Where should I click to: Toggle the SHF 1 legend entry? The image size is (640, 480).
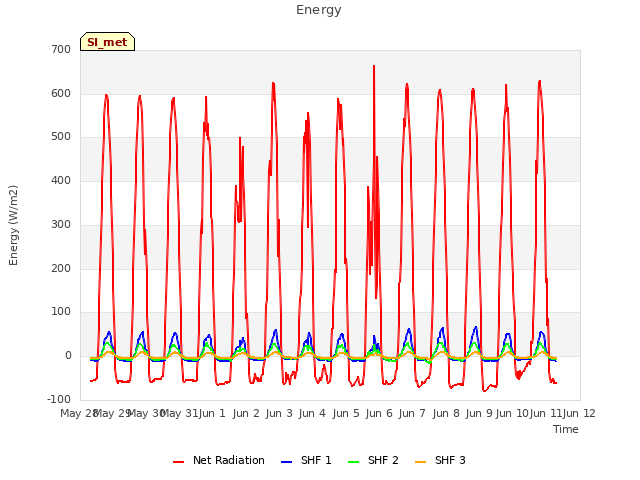[x=306, y=460]
